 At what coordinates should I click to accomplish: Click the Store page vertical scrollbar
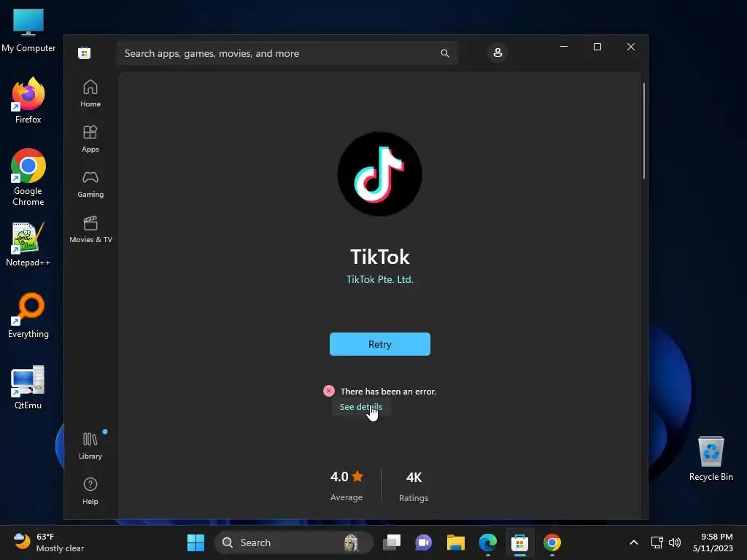coord(643,131)
